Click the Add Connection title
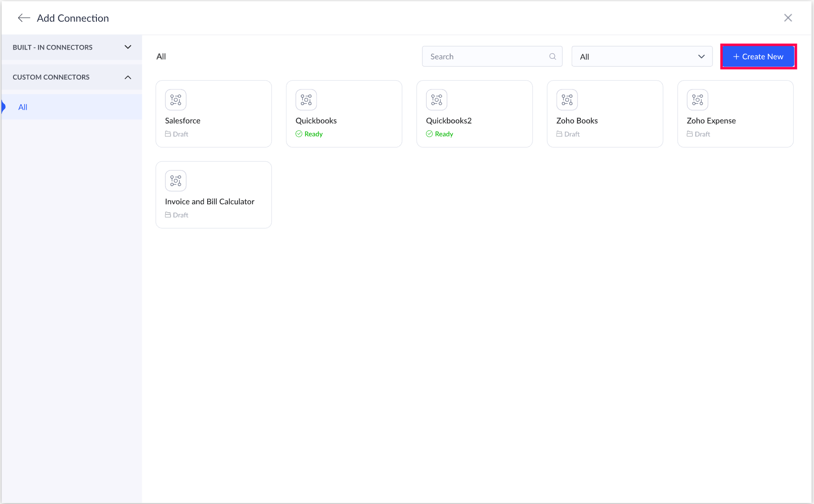Screen dimensions: 814x504 click(73, 18)
